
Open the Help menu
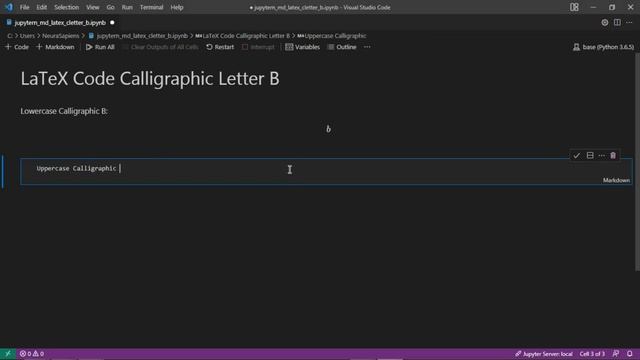pos(177,7)
